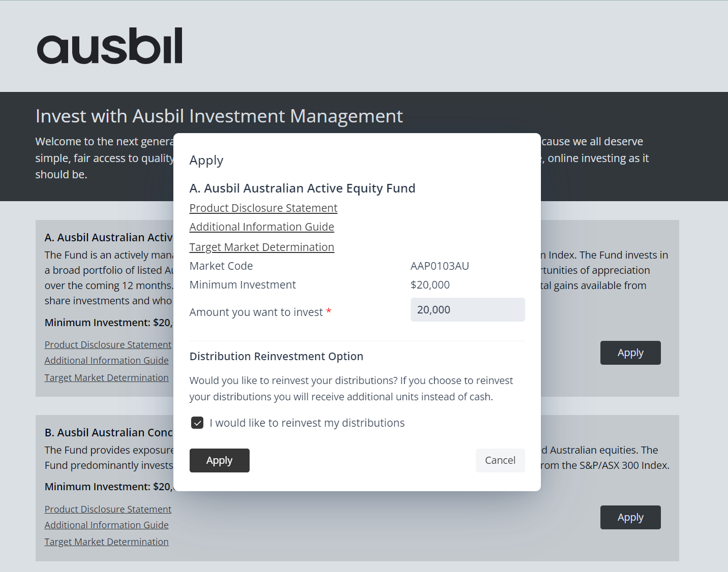Open Target Market Determination in dialog
Image resolution: width=728 pixels, height=572 pixels.
pos(262,247)
